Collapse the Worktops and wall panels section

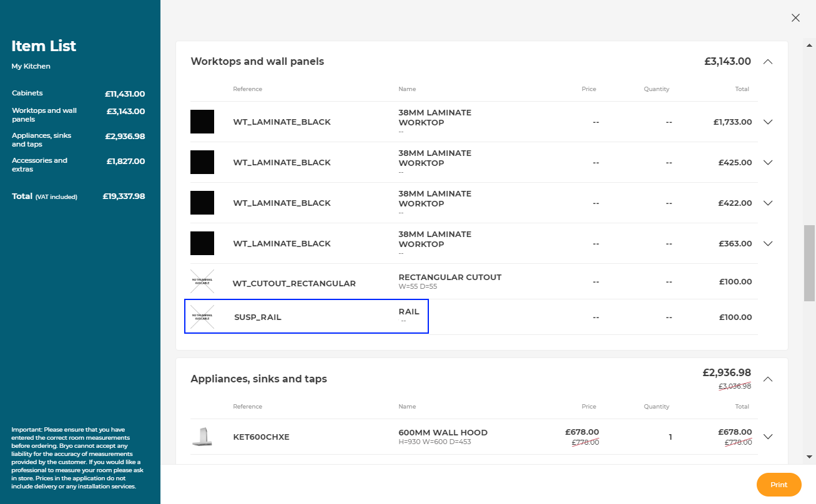pyautogui.click(x=768, y=62)
